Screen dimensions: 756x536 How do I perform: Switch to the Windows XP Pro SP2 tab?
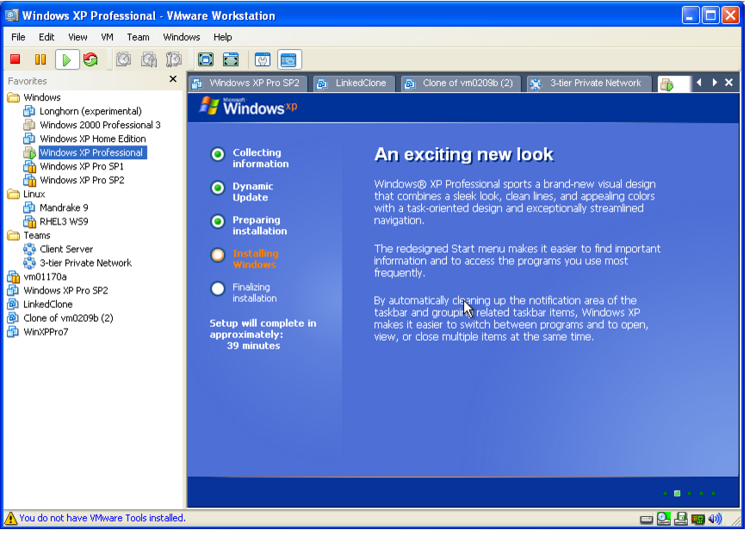coord(248,83)
